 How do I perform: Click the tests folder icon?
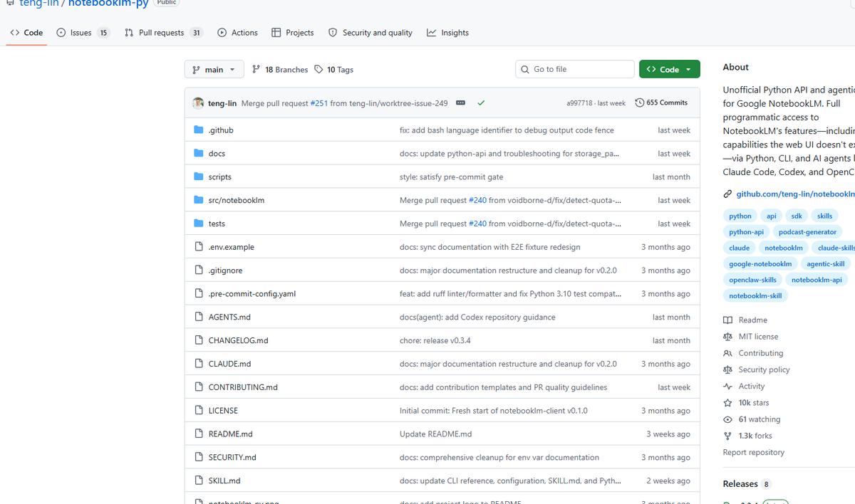coord(199,224)
